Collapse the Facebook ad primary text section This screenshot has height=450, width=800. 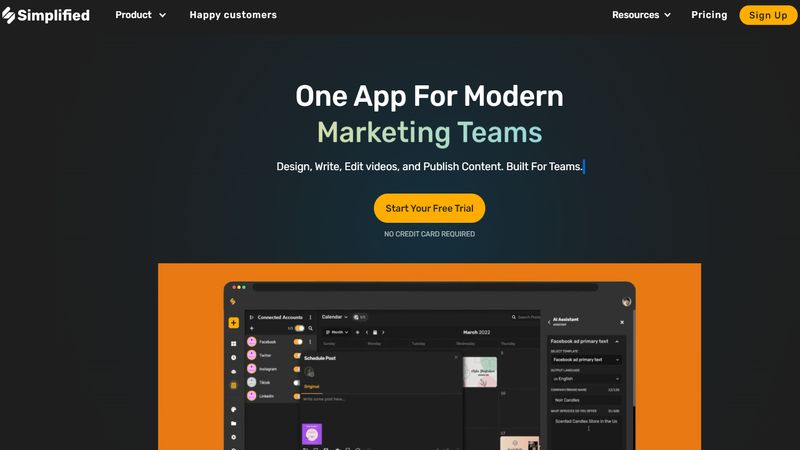coord(617,341)
